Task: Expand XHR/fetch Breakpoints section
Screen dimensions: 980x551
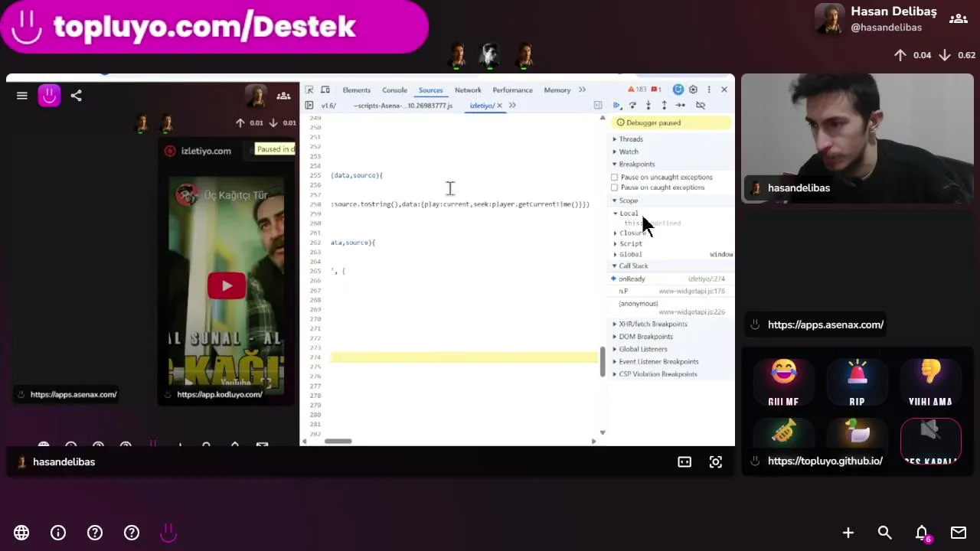Action: (652, 324)
